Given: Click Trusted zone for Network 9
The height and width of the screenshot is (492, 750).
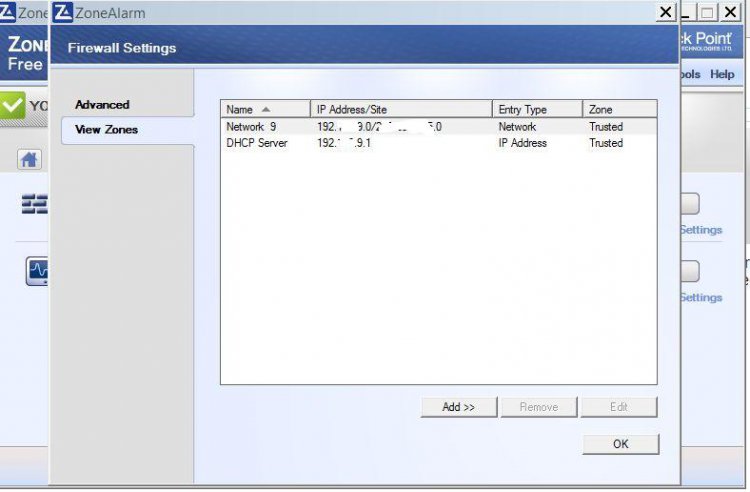Looking at the screenshot, I should pos(606,127).
